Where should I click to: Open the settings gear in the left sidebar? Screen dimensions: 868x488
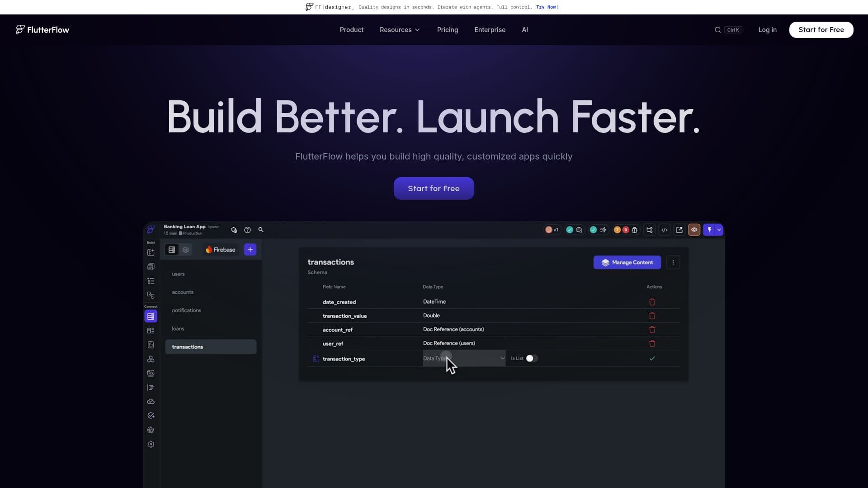[151, 444]
